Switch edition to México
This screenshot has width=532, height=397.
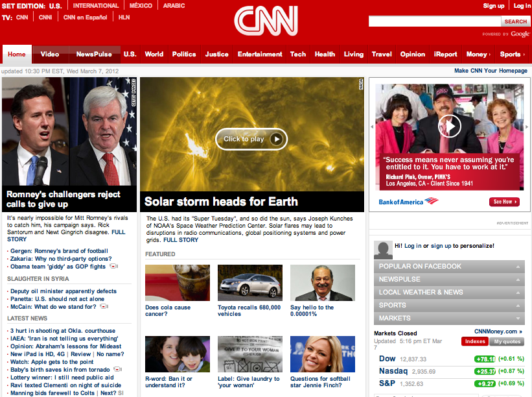coord(141,6)
